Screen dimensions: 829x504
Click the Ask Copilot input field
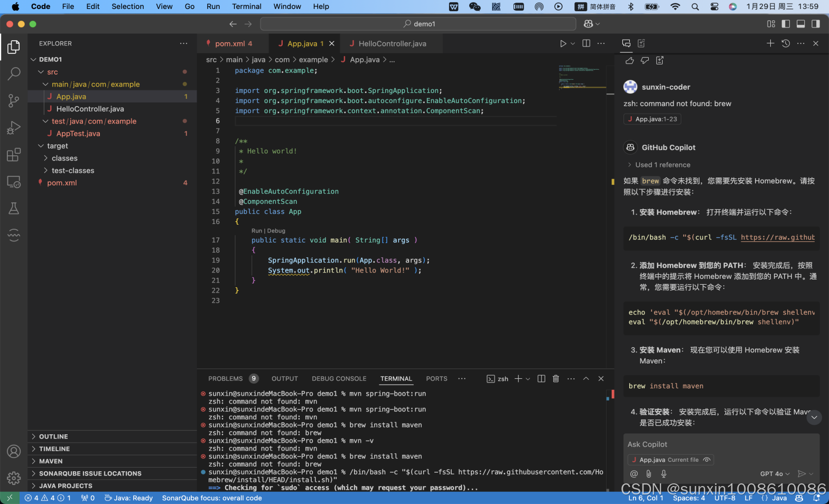pos(721,444)
